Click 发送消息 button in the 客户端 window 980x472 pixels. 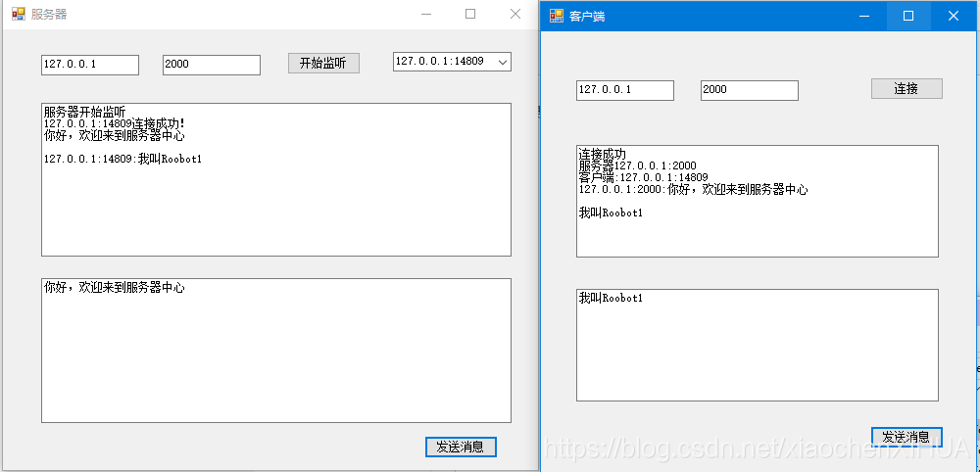coord(906,437)
